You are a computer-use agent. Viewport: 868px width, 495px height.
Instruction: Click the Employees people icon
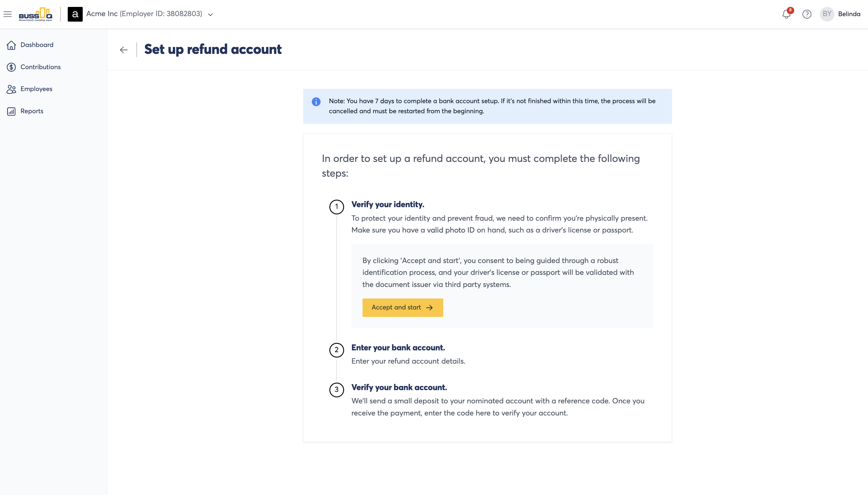11,89
